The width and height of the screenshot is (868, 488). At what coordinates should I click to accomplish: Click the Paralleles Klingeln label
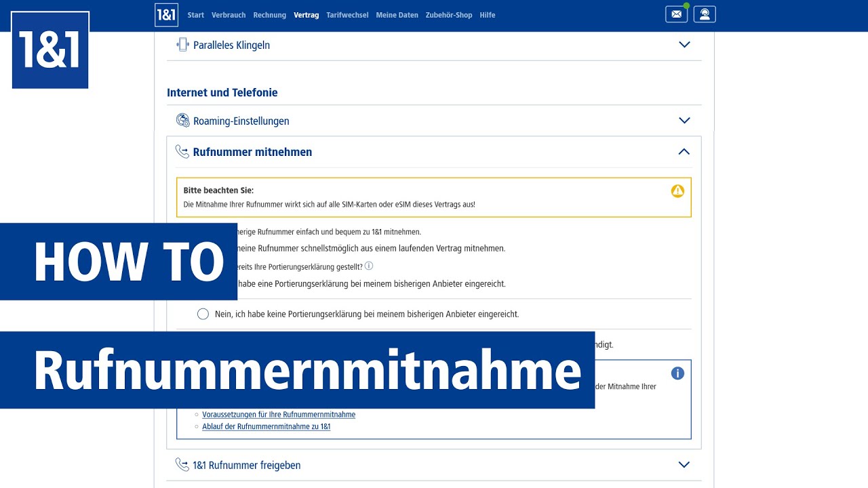tap(231, 45)
